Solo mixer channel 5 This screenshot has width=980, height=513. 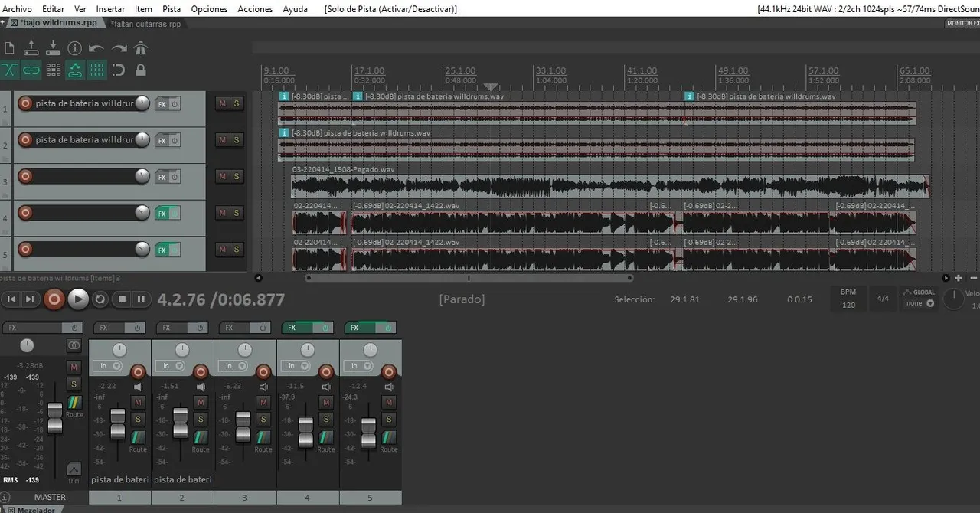(x=389, y=419)
